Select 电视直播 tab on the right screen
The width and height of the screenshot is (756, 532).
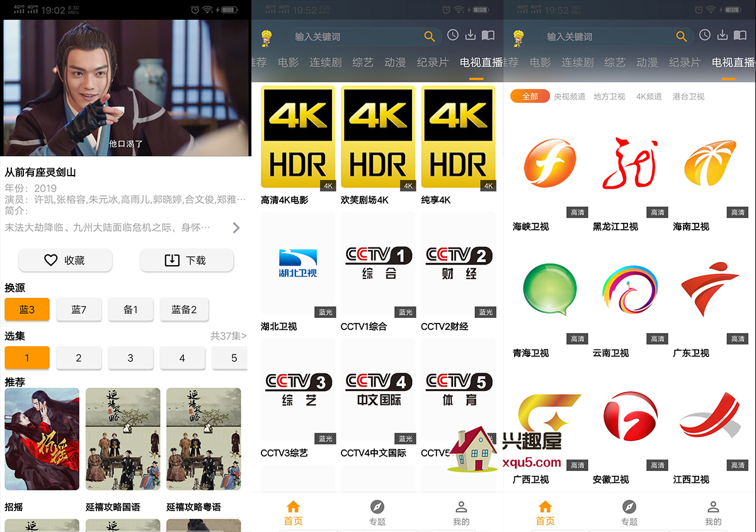[733, 62]
